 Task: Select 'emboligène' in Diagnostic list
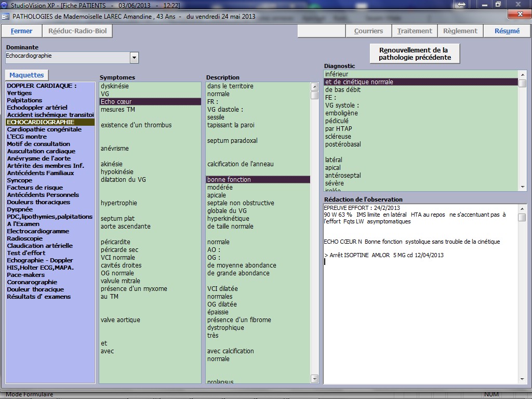(342, 113)
